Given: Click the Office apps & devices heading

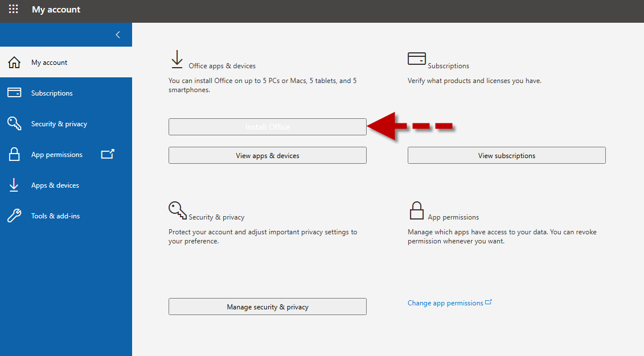Looking at the screenshot, I should click(x=222, y=65).
